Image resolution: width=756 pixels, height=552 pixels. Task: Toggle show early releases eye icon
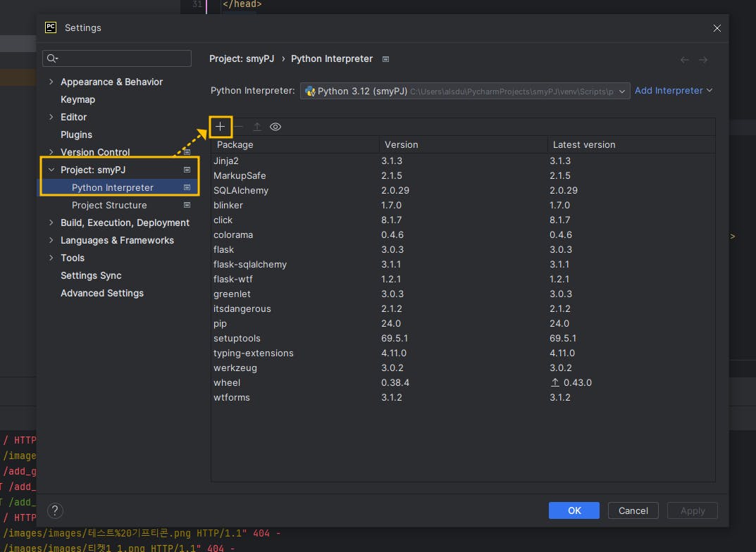coord(275,127)
